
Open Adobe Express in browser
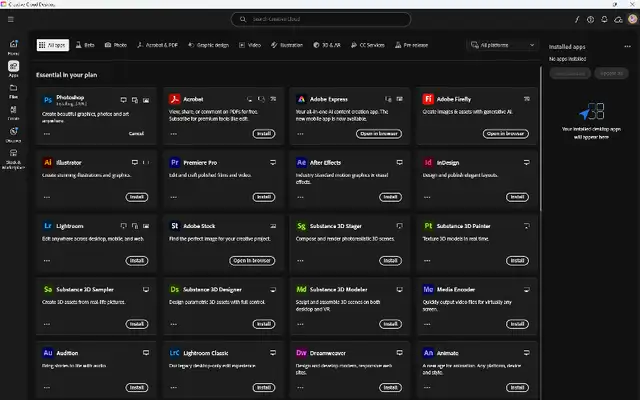(379, 133)
